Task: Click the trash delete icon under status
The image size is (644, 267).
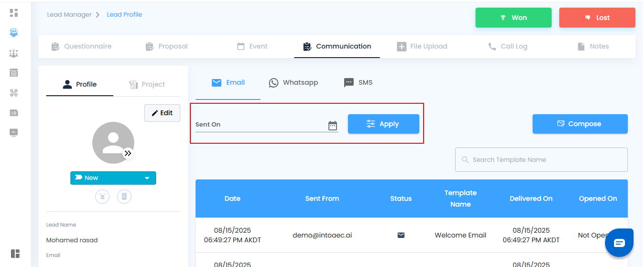Action: tap(124, 196)
